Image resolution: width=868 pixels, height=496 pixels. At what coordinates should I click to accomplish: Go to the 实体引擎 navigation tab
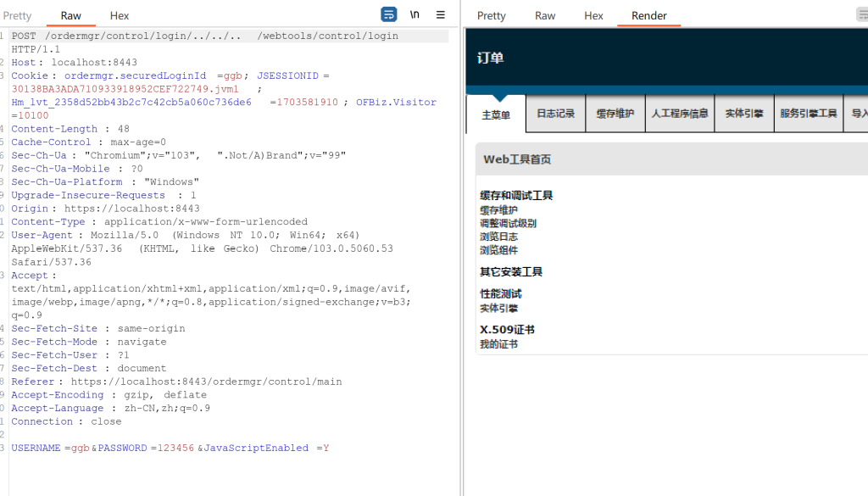tap(744, 114)
